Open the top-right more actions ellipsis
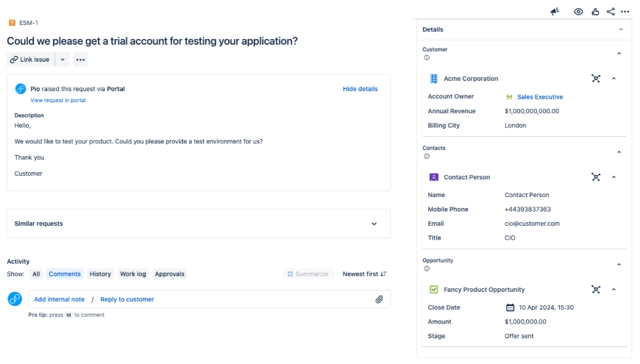640x364 pixels. point(625,12)
